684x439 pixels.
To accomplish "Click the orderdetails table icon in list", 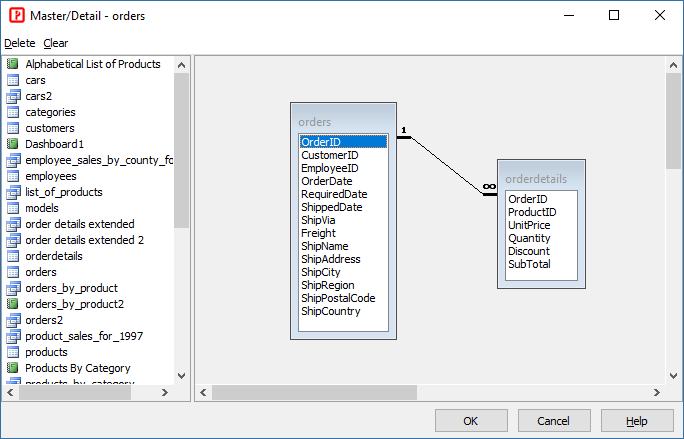I will (13, 256).
